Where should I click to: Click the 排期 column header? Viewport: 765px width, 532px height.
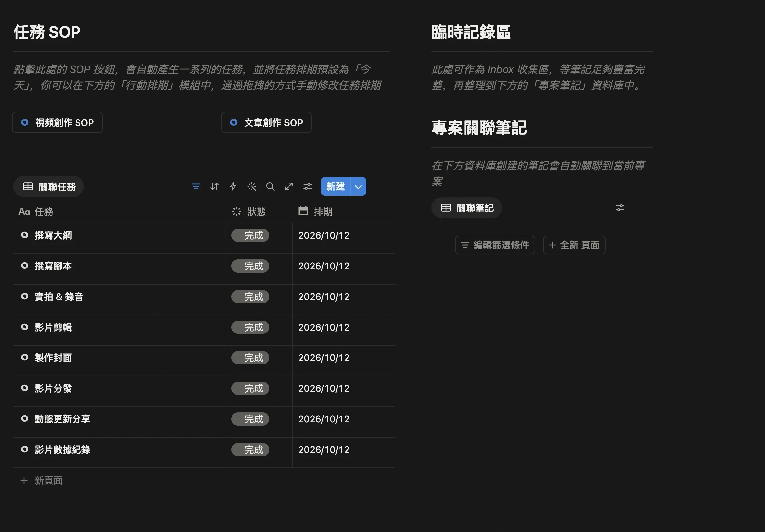click(344, 211)
